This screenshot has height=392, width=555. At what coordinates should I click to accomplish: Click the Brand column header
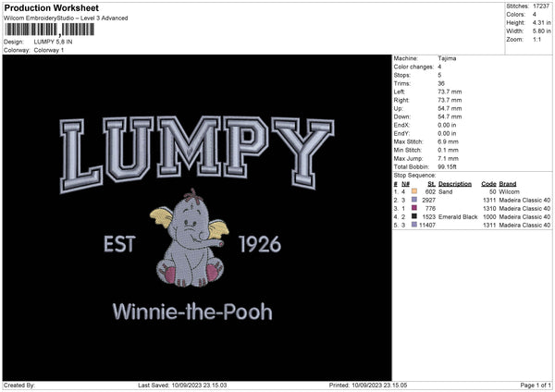click(x=508, y=183)
